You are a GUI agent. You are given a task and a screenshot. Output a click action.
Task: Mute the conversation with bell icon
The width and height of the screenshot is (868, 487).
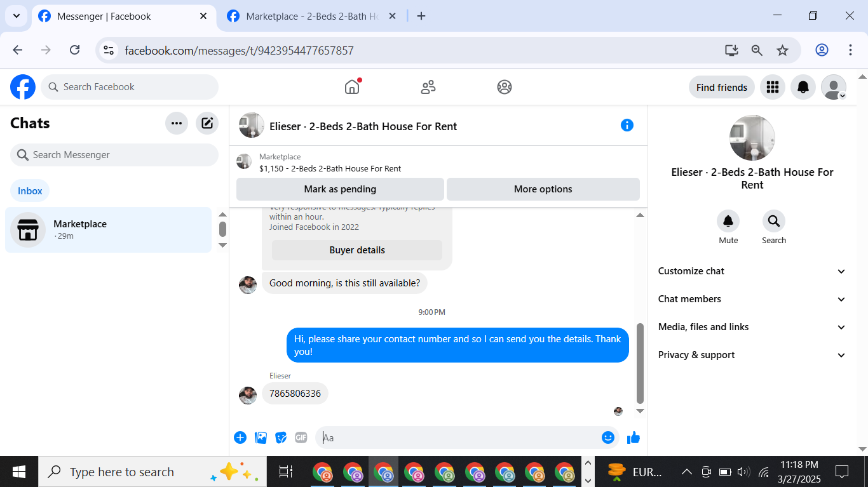[728, 221]
